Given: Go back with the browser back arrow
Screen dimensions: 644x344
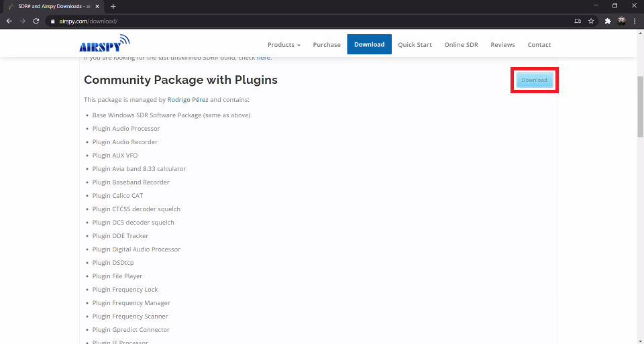Looking at the screenshot, I should click(x=9, y=21).
